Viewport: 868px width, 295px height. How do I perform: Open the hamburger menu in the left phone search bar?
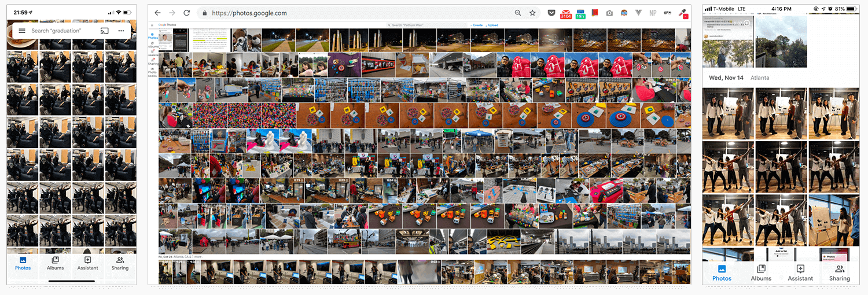[22, 31]
